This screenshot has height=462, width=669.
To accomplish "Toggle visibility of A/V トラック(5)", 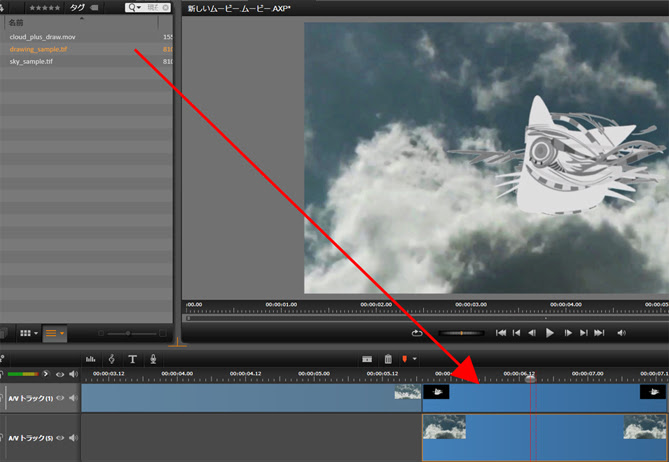I will coord(60,438).
